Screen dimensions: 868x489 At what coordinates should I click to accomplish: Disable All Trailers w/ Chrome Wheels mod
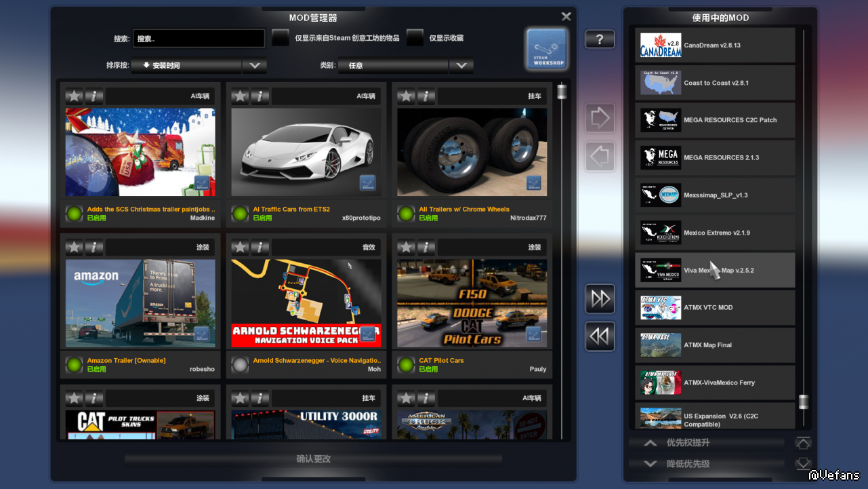pyautogui.click(x=406, y=214)
